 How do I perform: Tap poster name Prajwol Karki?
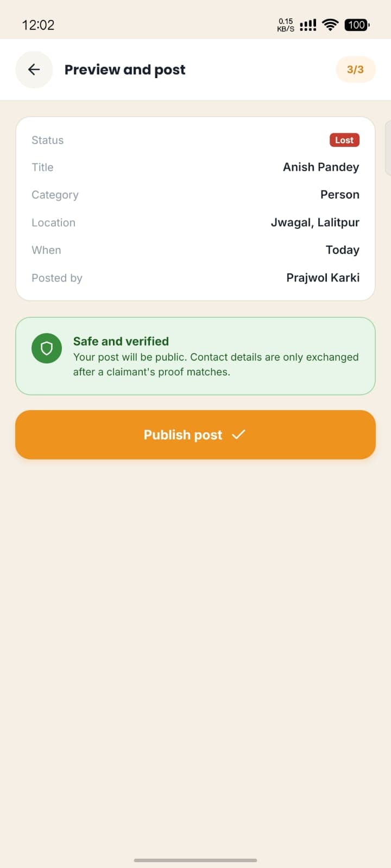pos(323,278)
